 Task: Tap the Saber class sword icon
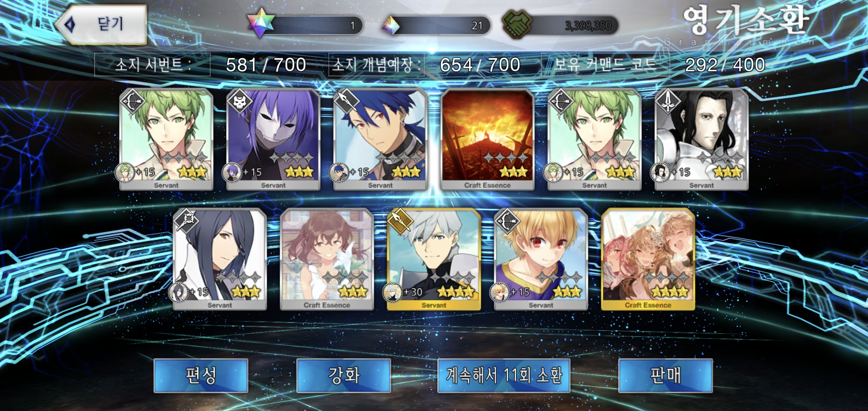pyautogui.click(x=668, y=101)
